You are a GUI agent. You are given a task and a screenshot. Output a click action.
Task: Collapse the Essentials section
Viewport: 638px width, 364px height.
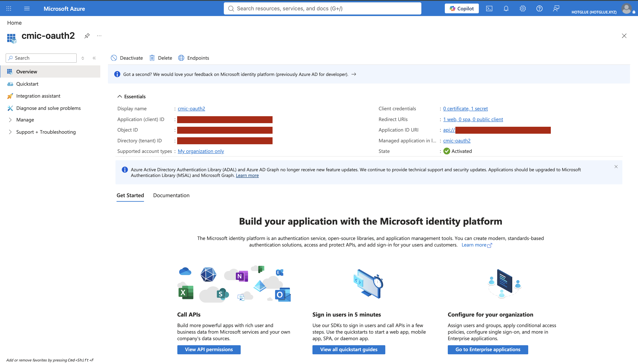coord(131,97)
